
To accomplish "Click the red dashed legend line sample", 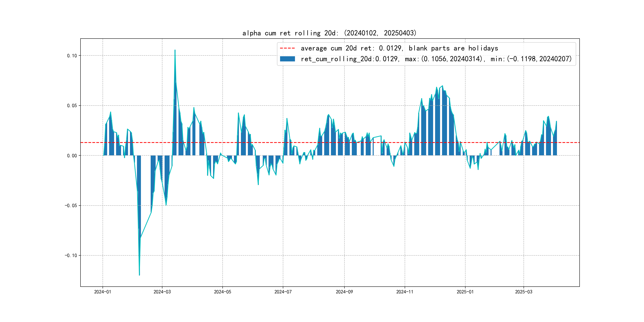I will [x=287, y=48].
